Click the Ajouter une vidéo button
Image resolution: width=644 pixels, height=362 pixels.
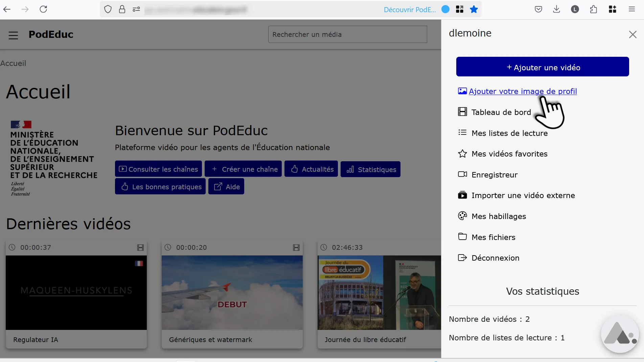tap(542, 67)
